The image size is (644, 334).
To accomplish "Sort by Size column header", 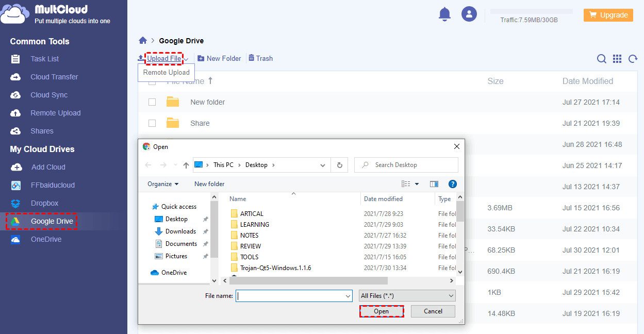I will pyautogui.click(x=496, y=81).
